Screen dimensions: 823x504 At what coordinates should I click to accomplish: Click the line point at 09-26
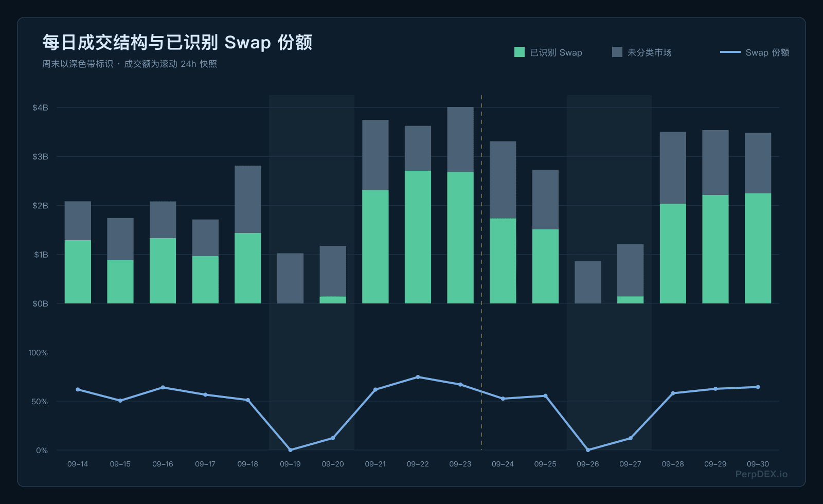point(588,450)
